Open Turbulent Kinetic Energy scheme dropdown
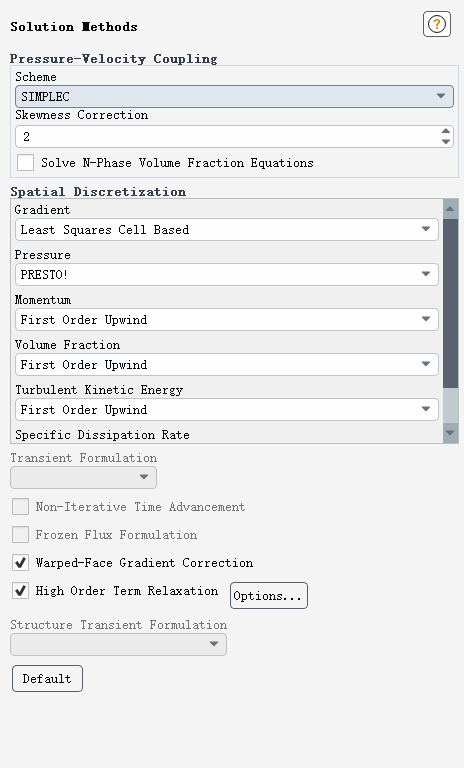 point(227,409)
